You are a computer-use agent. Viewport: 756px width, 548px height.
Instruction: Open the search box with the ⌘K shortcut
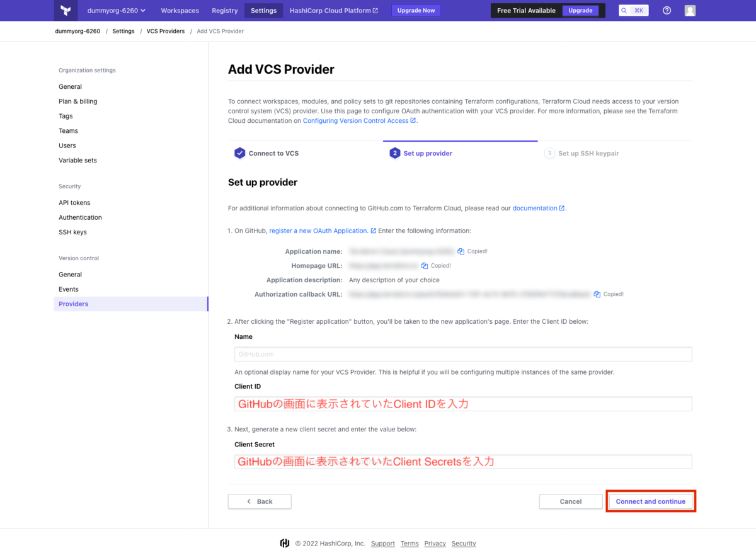click(633, 11)
